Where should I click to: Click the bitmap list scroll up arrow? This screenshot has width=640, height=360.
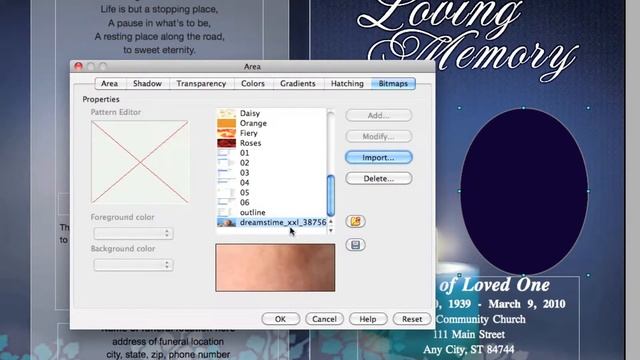tap(331, 222)
